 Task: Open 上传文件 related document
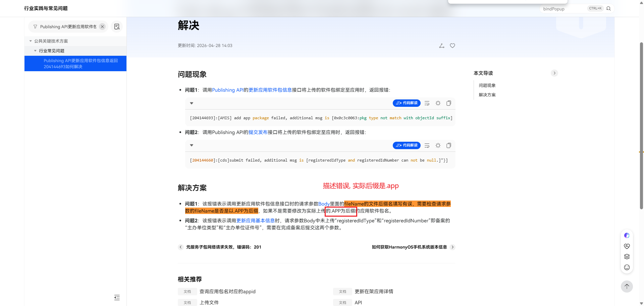209,303
